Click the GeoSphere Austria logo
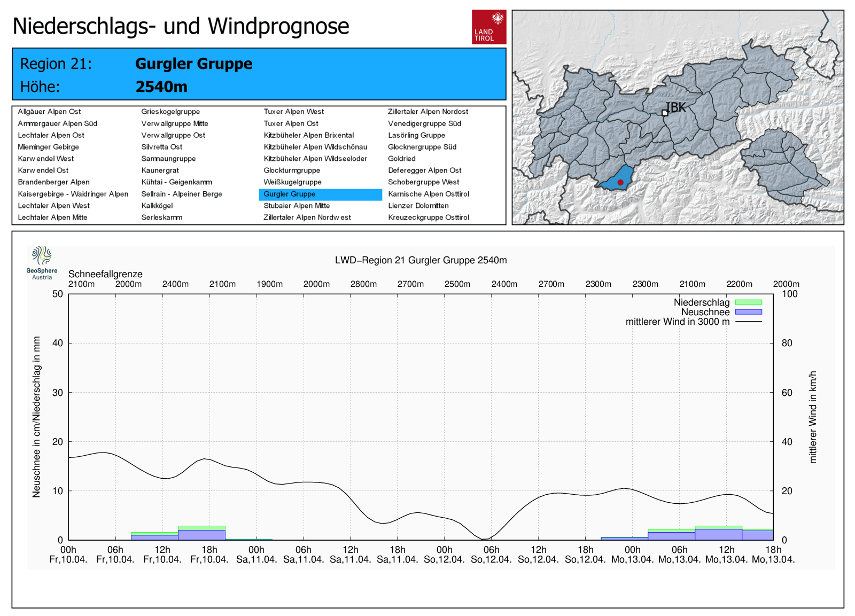855x616 pixels. 42,262
